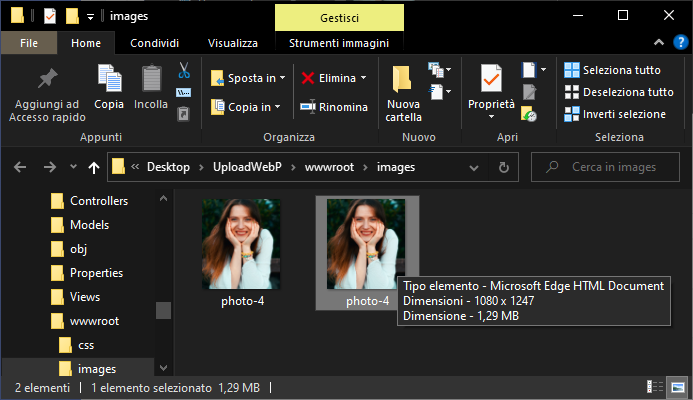Open help with the question mark icon
This screenshot has height=400, width=693.
click(681, 42)
